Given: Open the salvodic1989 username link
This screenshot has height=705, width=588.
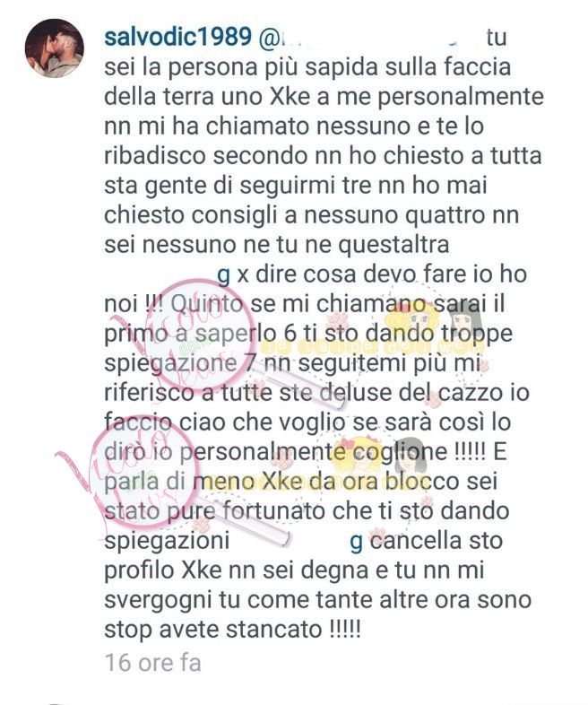Looking at the screenshot, I should pos(177,38).
